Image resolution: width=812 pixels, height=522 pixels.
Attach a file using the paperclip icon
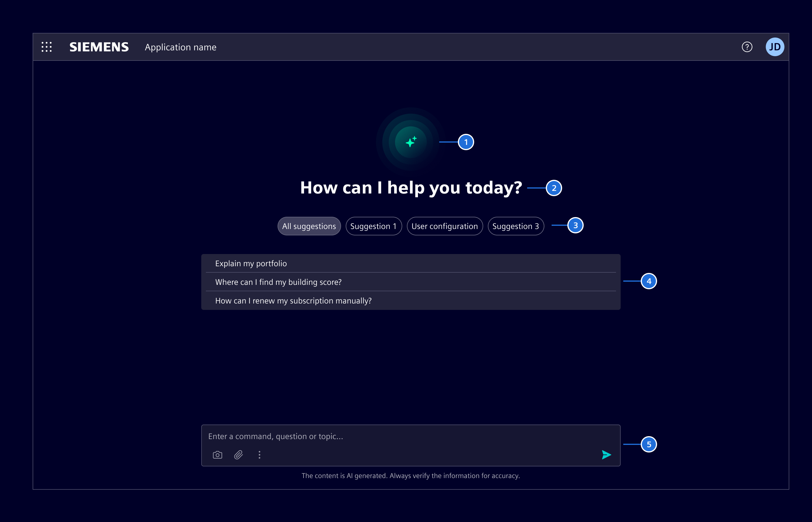[x=239, y=454]
